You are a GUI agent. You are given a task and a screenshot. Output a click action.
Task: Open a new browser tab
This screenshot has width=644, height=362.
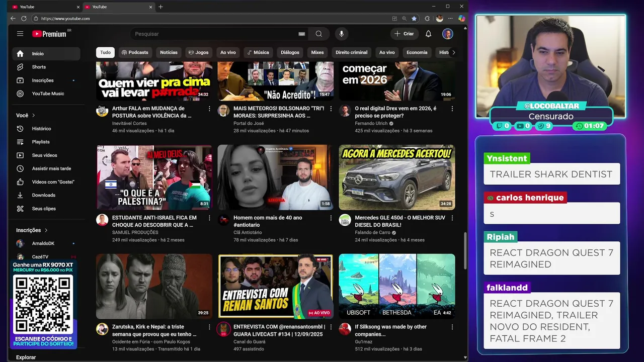pos(160,7)
